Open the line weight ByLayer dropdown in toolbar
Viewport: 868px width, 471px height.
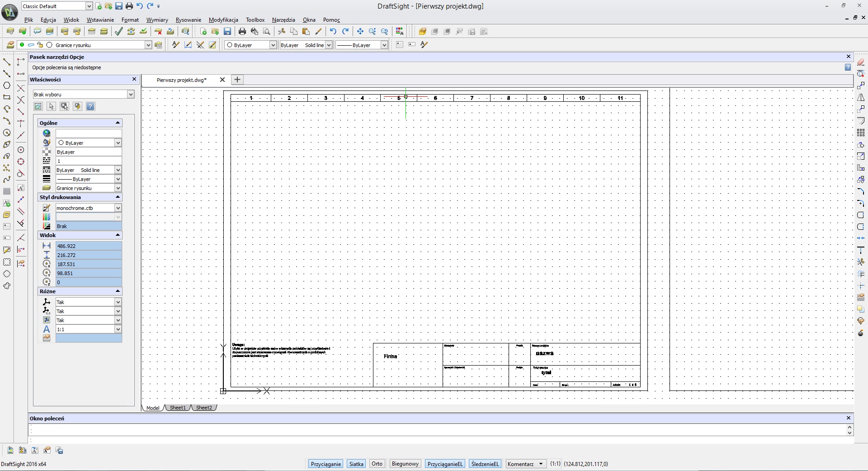[x=384, y=45]
